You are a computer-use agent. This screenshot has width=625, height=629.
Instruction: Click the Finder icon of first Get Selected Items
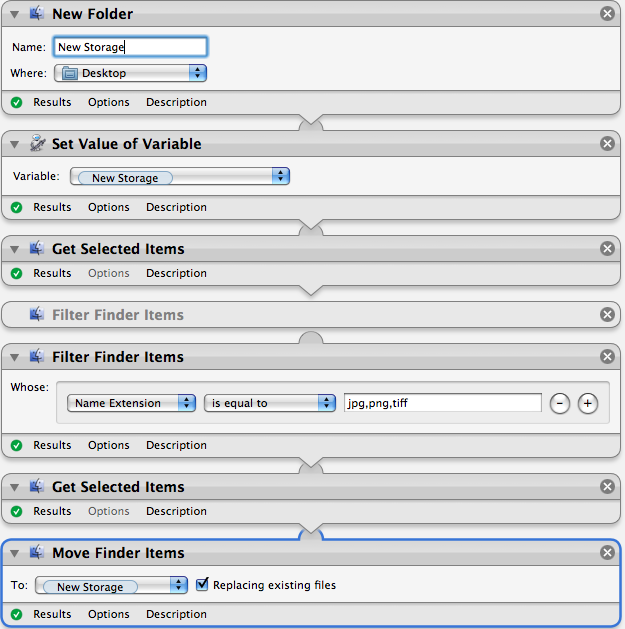tap(37, 248)
